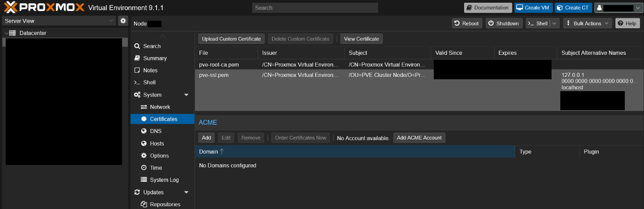The width and height of the screenshot is (644, 209).
Task: Click the Repositories files icon
Action: coord(144,204)
